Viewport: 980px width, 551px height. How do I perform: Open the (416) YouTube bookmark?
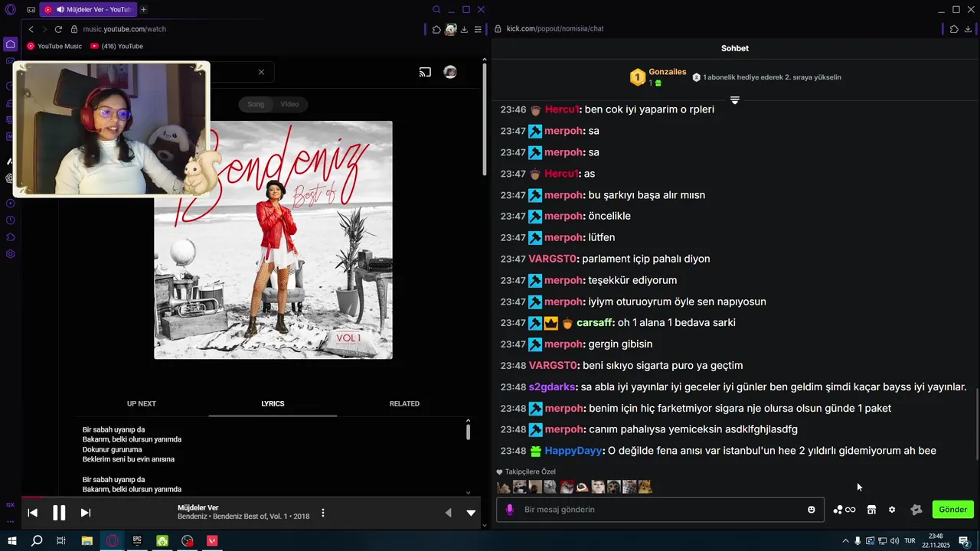(x=116, y=46)
